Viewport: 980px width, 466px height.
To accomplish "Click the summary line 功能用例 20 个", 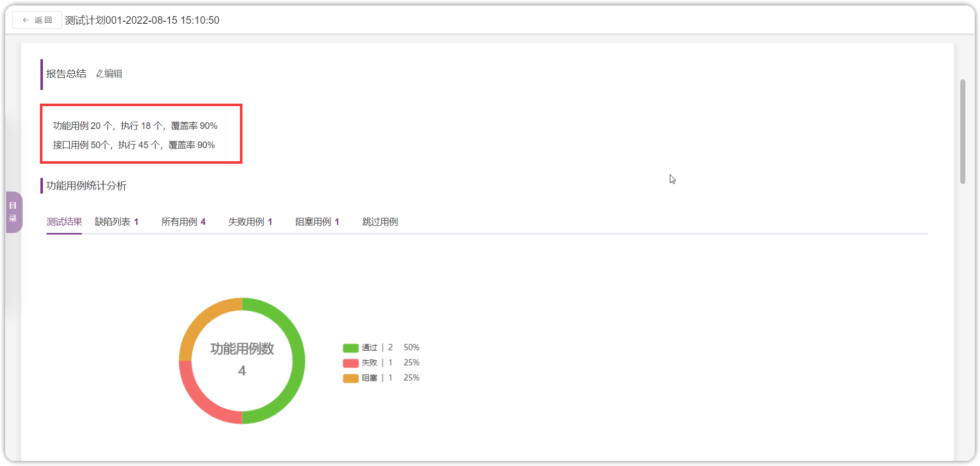I will pos(135,126).
